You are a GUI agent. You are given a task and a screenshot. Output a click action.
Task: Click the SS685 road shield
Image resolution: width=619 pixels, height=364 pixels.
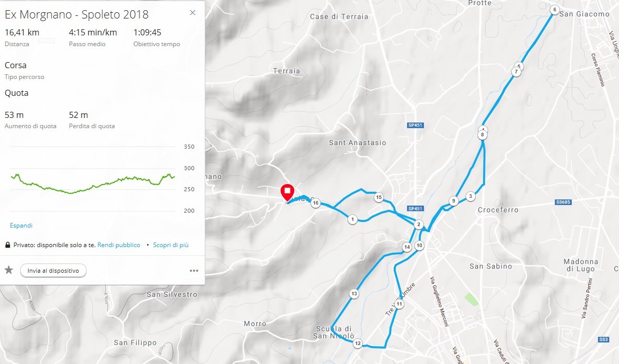[564, 203]
